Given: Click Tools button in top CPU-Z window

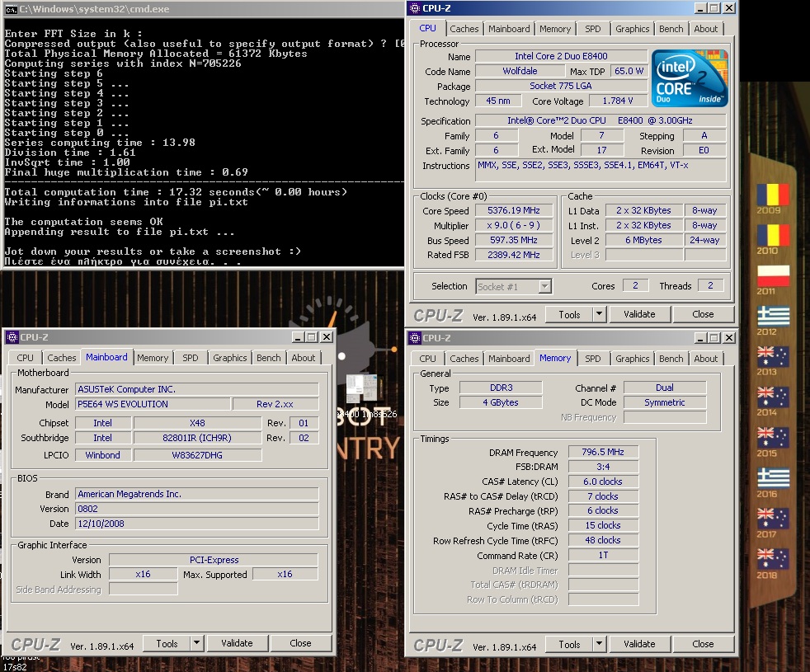Looking at the screenshot, I should pyautogui.click(x=569, y=314).
